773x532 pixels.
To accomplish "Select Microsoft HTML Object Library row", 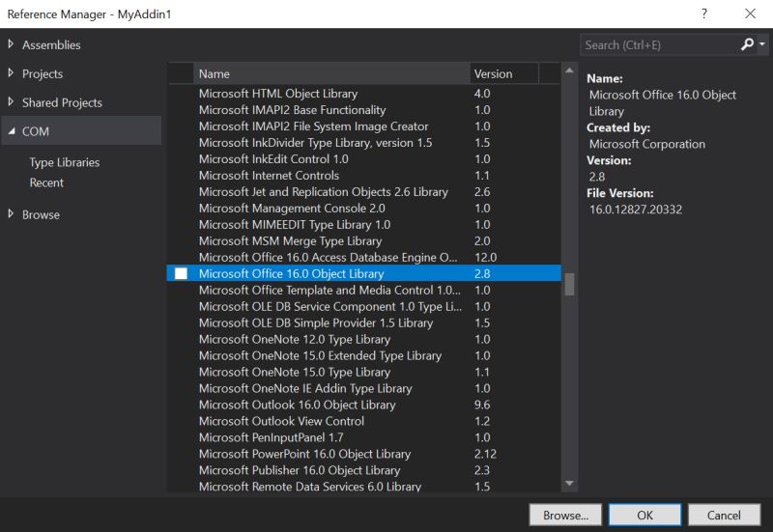I will click(x=364, y=94).
